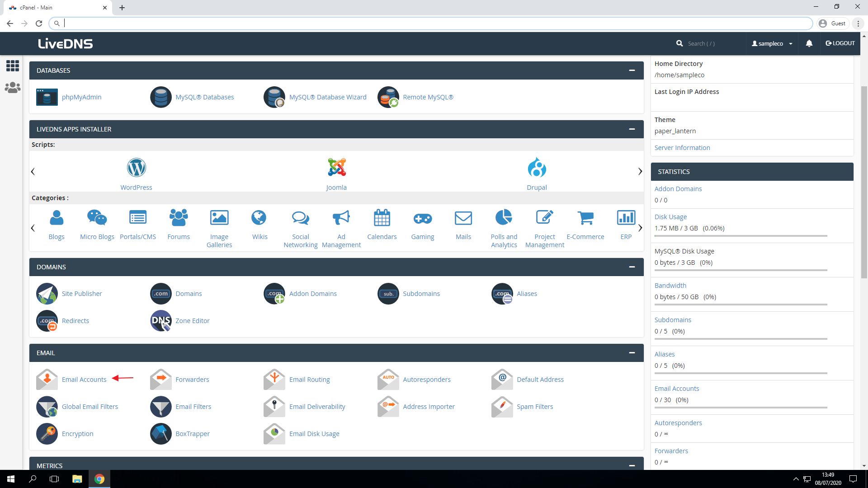The height and width of the screenshot is (488, 868).
Task: Open the Calendars category icon
Action: coord(382,218)
